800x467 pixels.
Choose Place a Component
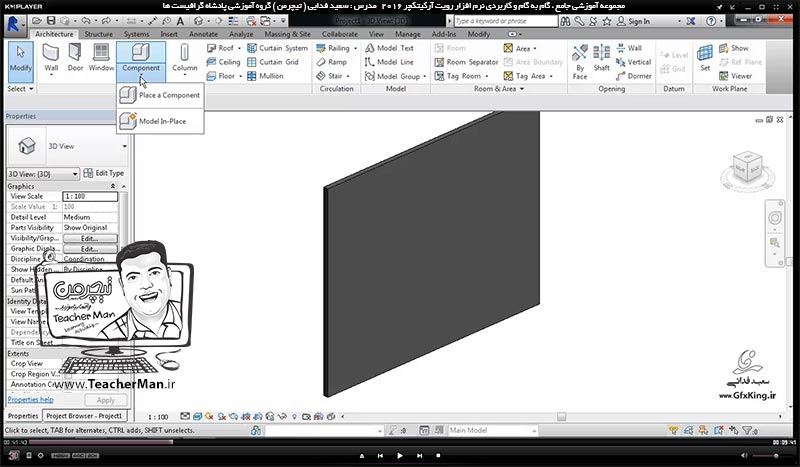click(x=160, y=95)
